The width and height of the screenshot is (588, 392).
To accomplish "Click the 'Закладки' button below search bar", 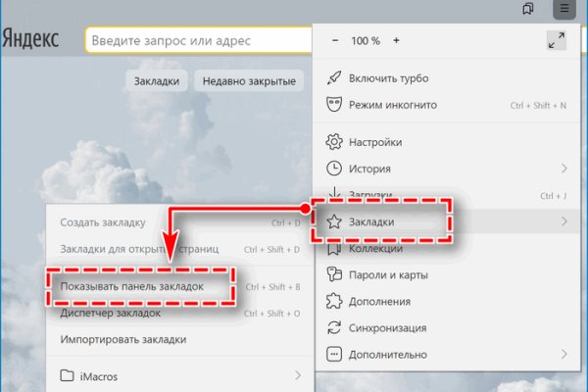I will [157, 81].
